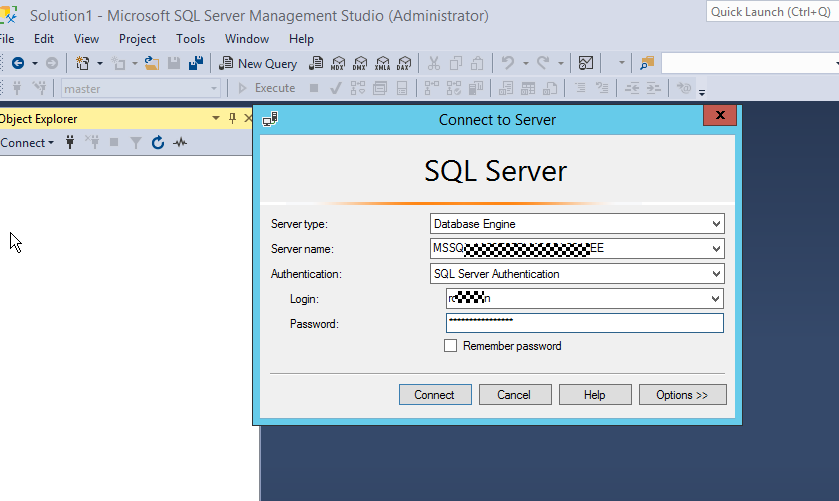The width and height of the screenshot is (839, 501).
Task: Open a new DAX query
Action: pos(404,63)
